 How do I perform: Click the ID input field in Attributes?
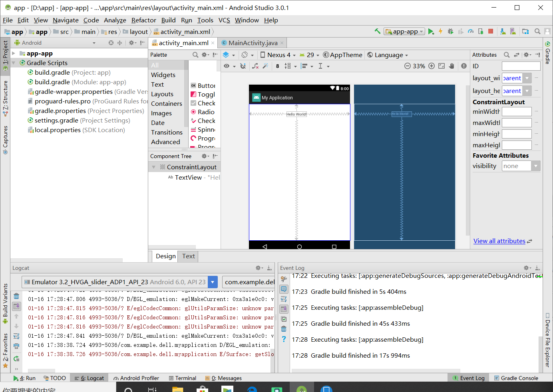click(521, 66)
